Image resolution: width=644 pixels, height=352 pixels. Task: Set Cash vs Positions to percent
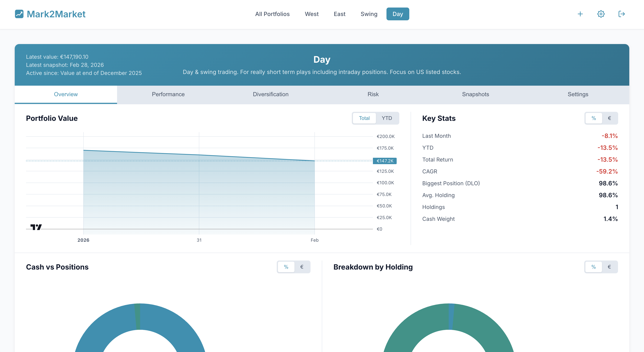(286, 267)
